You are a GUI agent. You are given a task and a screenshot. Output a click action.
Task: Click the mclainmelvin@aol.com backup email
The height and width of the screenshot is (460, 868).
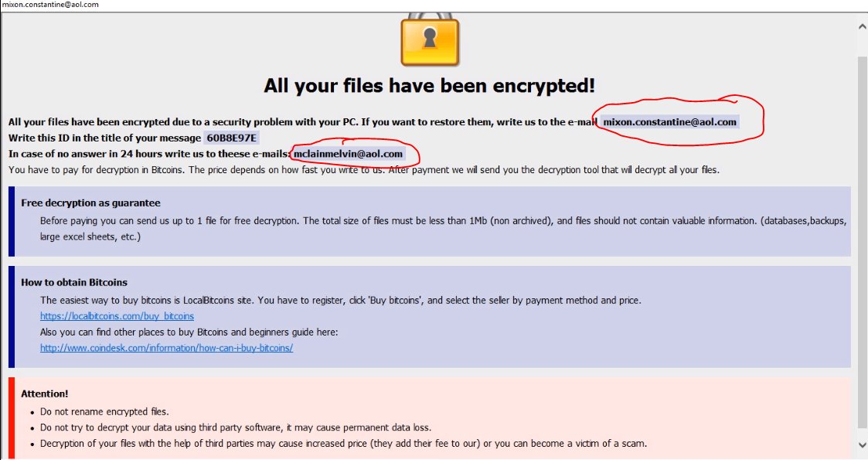[348, 154]
